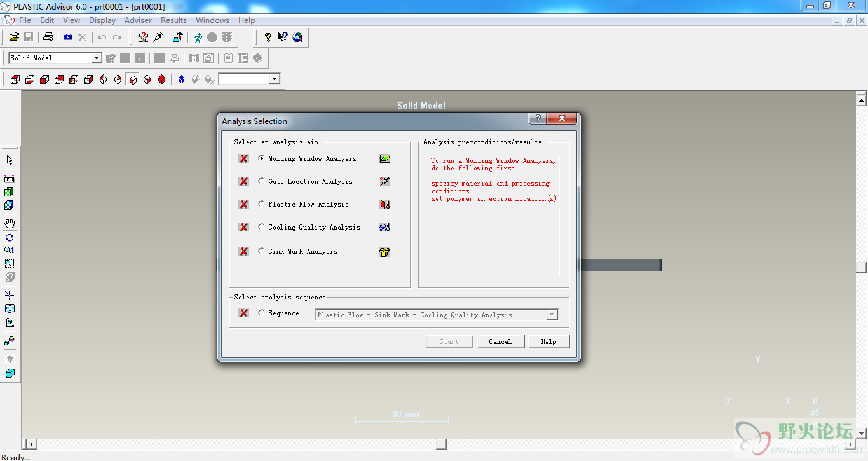Open the Display menu
Viewport: 868px width, 461px height.
[x=102, y=20]
